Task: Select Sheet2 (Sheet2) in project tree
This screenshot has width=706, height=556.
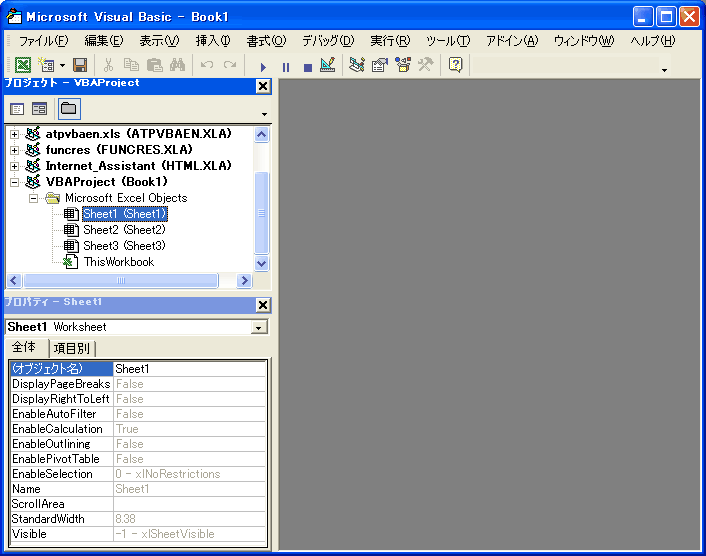Action: point(124,230)
